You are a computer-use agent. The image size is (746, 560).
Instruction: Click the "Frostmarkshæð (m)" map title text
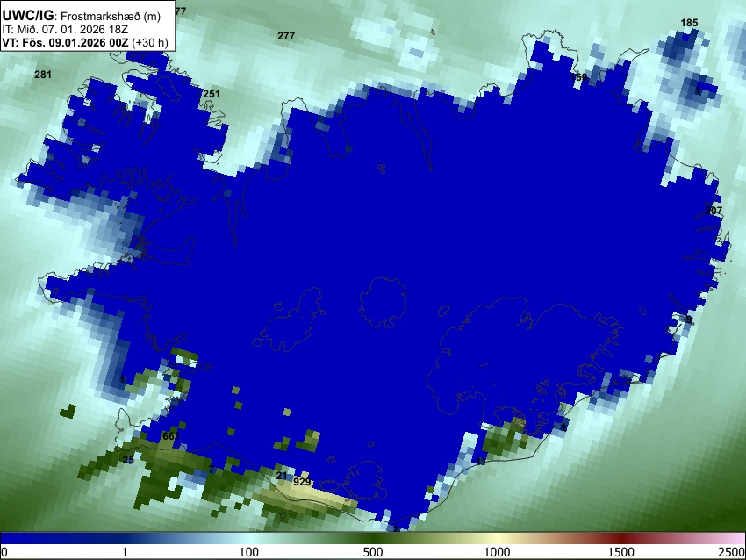111,16
